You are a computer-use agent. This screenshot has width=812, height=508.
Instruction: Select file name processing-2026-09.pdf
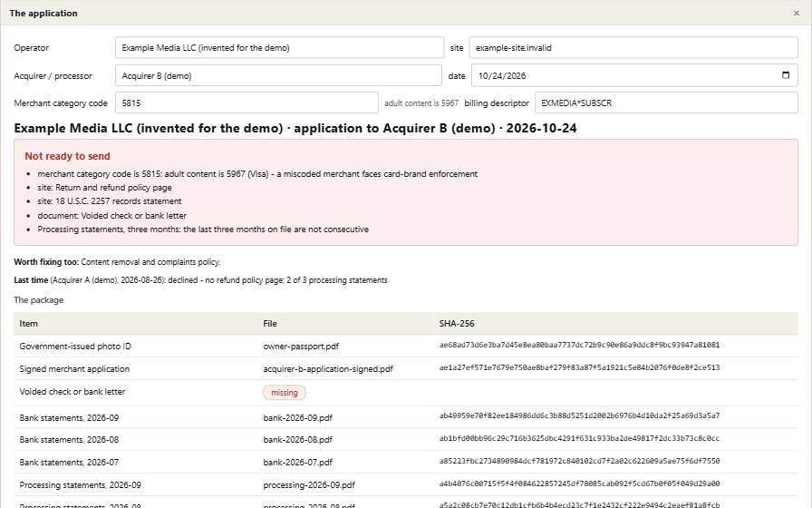(309, 485)
